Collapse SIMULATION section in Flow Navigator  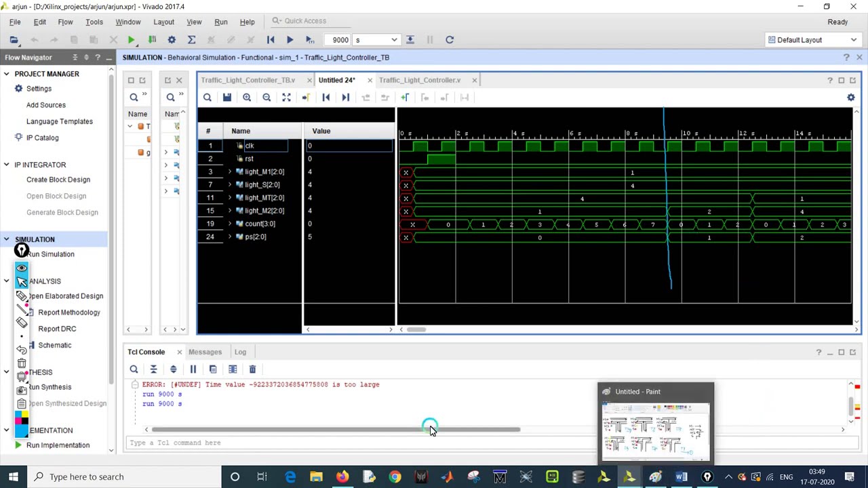tap(7, 239)
